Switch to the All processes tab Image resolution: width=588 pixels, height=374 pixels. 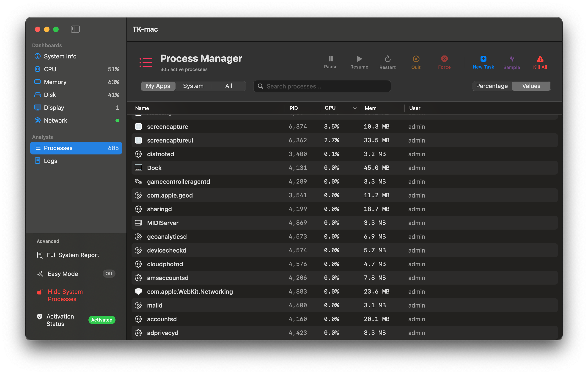[x=228, y=86]
